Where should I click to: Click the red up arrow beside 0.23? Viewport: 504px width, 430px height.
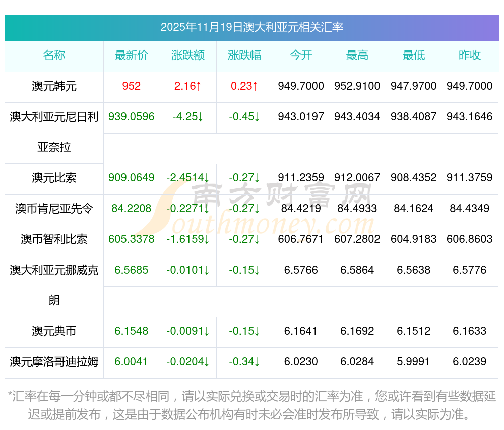tap(255, 86)
